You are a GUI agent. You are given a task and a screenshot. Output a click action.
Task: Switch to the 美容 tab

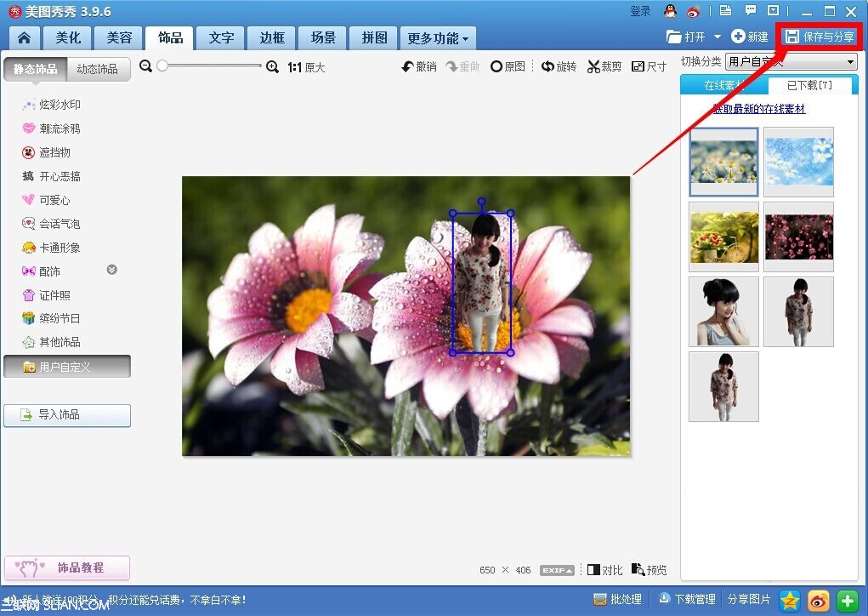pos(118,37)
